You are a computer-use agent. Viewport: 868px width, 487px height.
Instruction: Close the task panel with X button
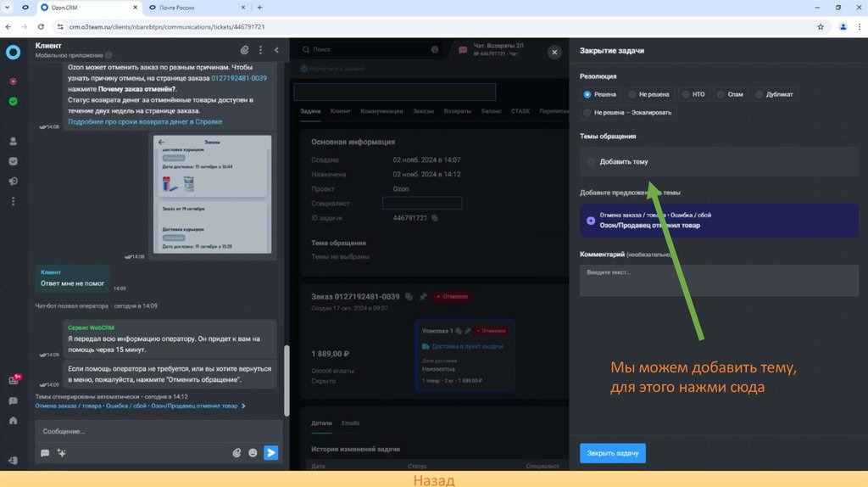coord(554,52)
